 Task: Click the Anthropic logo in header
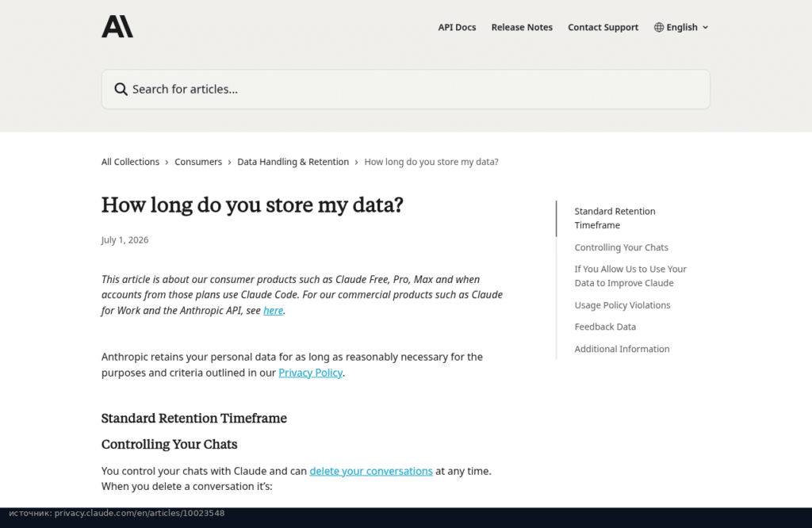(x=117, y=26)
